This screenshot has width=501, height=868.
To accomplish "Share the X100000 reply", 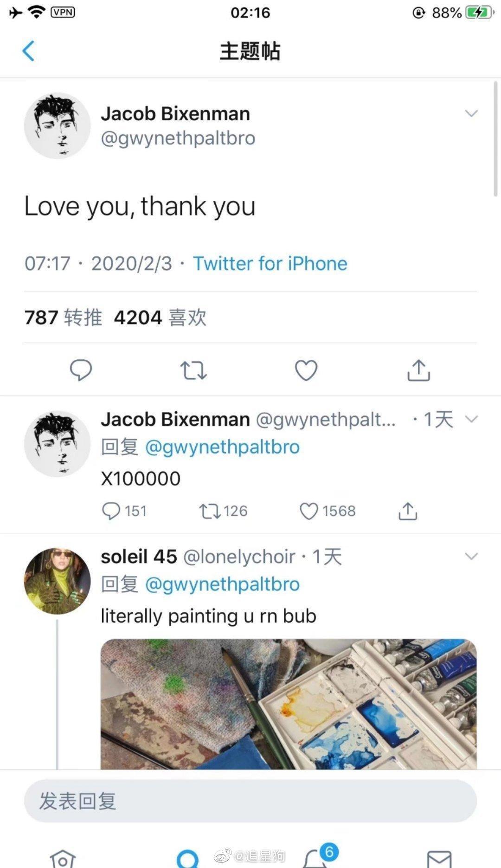I will (408, 511).
